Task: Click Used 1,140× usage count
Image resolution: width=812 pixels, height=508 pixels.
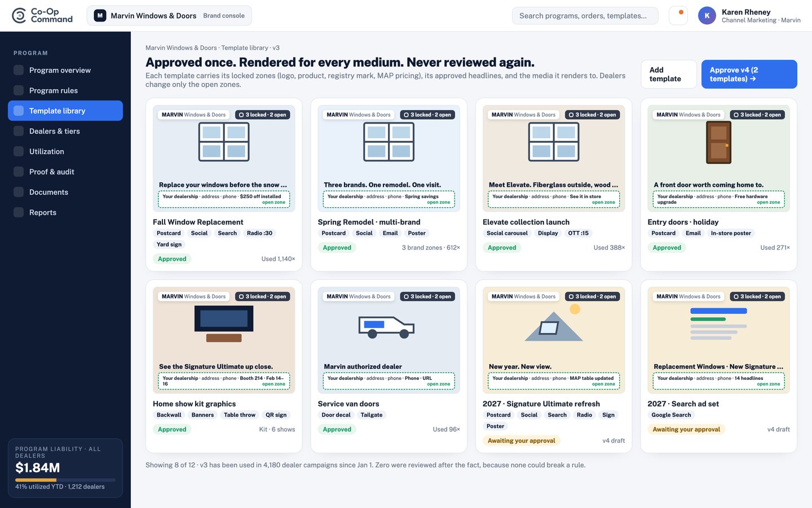Action: click(278, 259)
